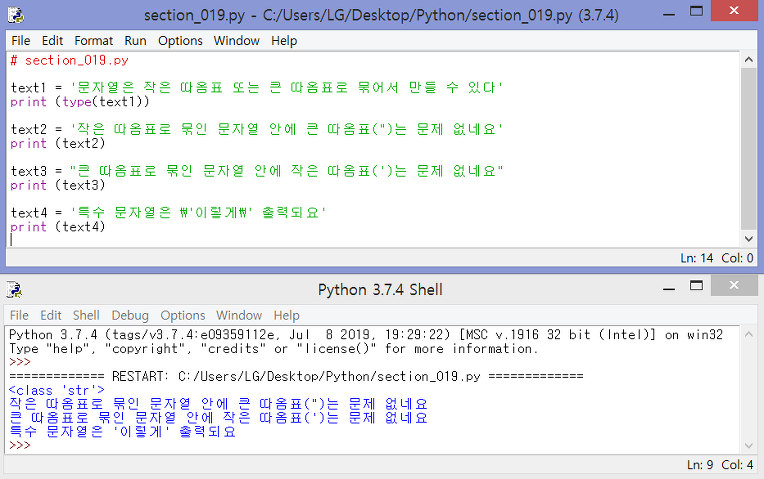Screen dimensions: 764x479
Task: Click the 'print (text3)' line
Action: (57, 185)
